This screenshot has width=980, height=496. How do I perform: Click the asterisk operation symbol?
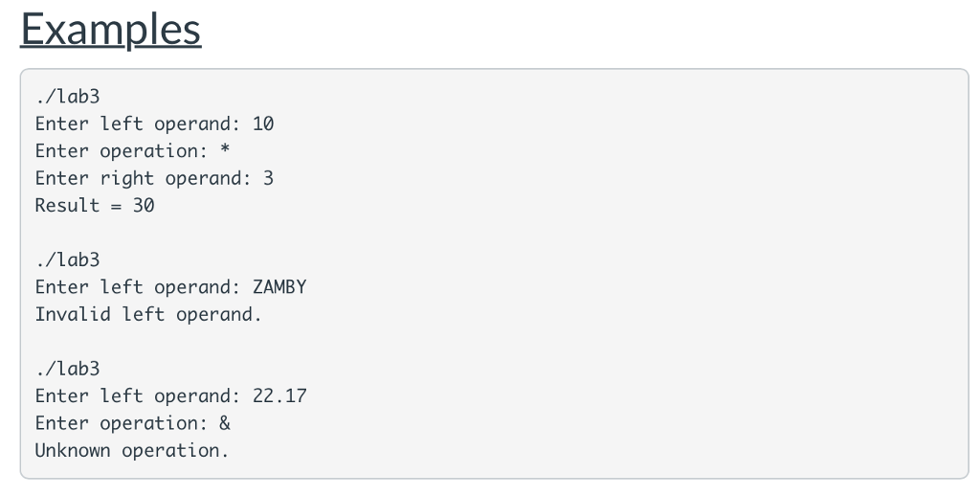point(225,151)
